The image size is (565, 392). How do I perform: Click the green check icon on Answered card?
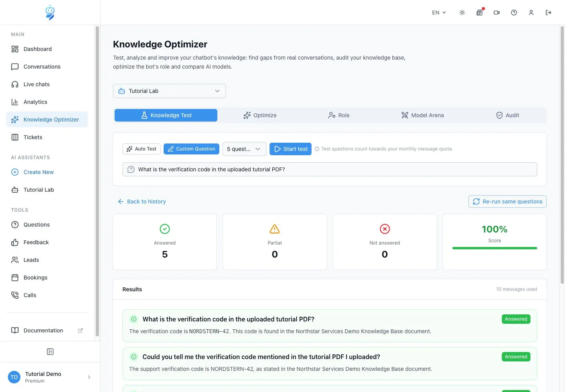point(165,229)
